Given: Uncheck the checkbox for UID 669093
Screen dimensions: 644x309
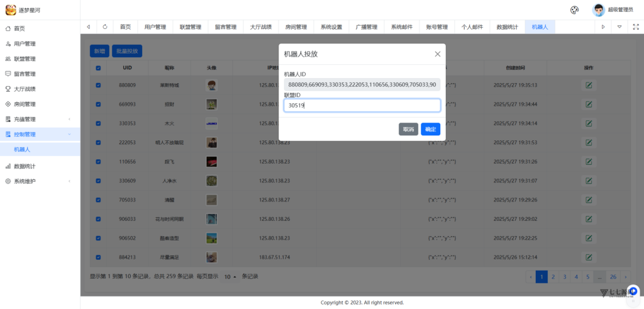Looking at the screenshot, I should coord(98,104).
